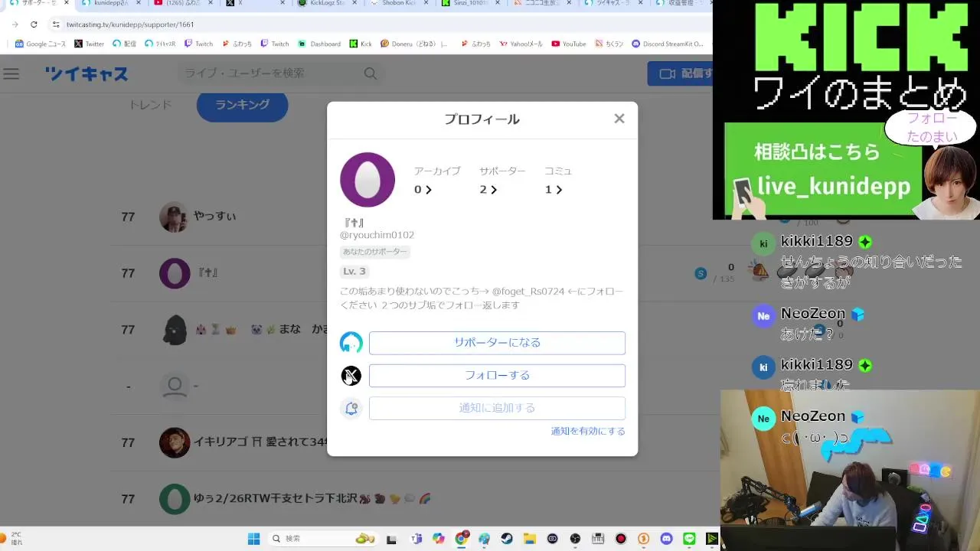The width and height of the screenshot is (980, 551).
Task: Click the ゆぅ2/26RTW row avatar
Action: (x=174, y=499)
